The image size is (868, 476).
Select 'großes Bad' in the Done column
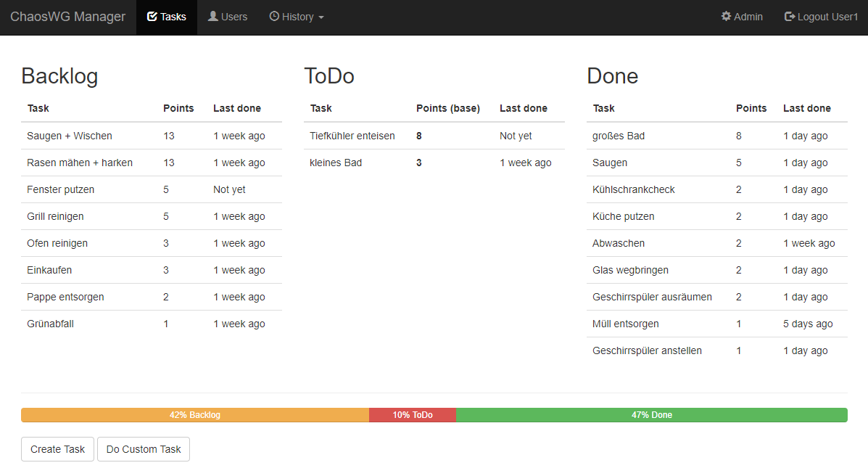pos(618,136)
